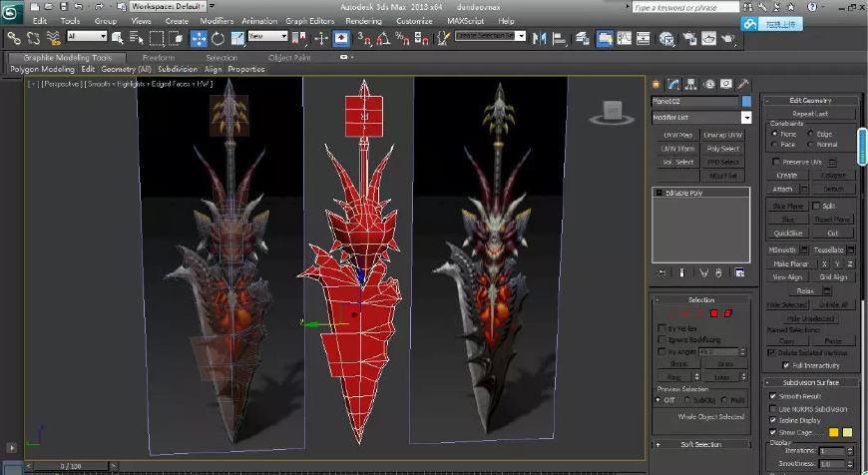Switch to the Hierarchy command panel tab

pyautogui.click(x=690, y=84)
